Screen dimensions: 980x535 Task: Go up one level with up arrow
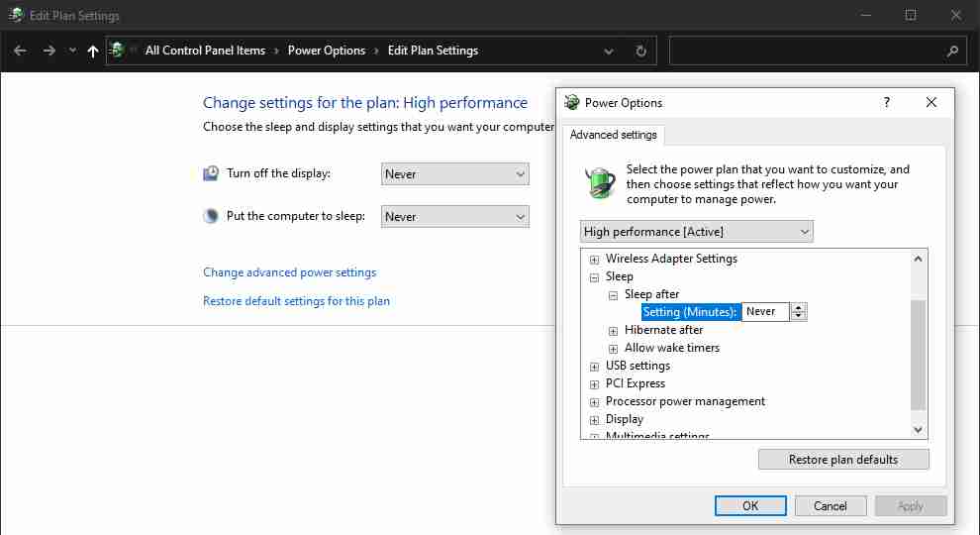[92, 52]
